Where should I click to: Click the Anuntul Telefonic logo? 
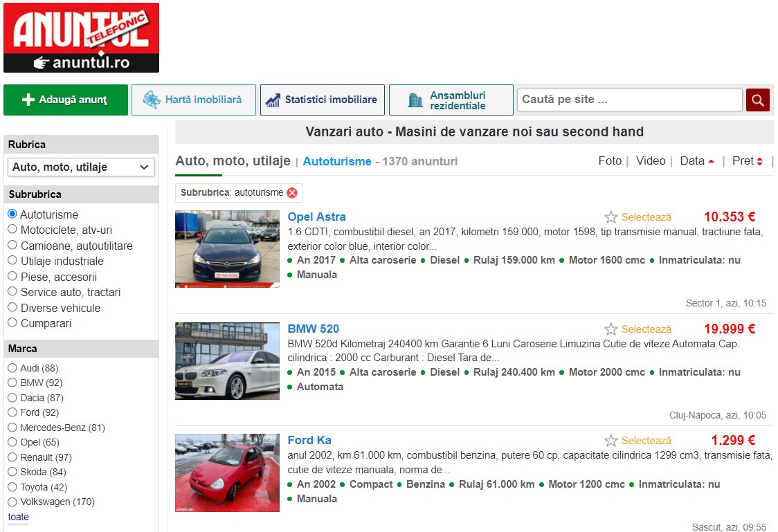[x=82, y=37]
